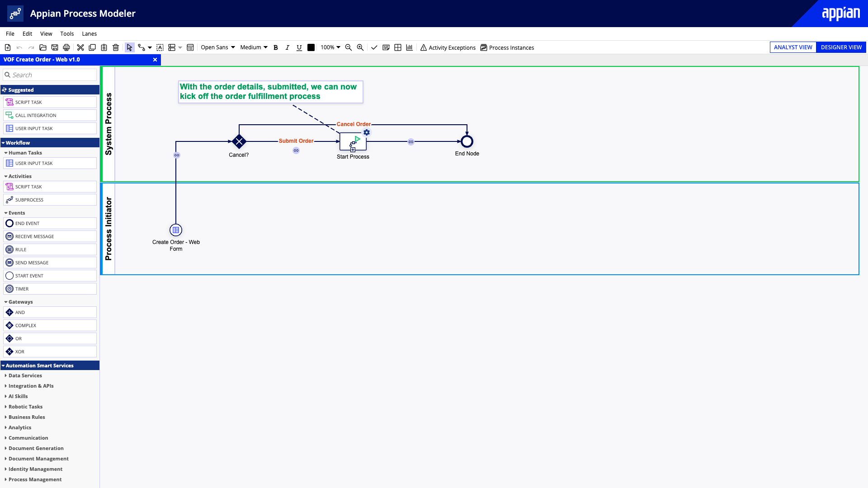The width and height of the screenshot is (868, 488).
Task: Select Subprocess palette item
Action: point(50,200)
